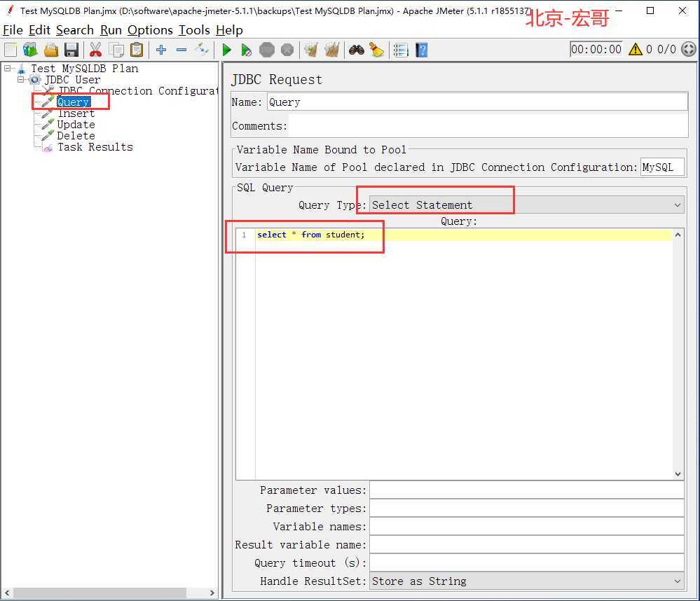
Task: Open the Templates icon in toolbar
Action: tap(30, 50)
